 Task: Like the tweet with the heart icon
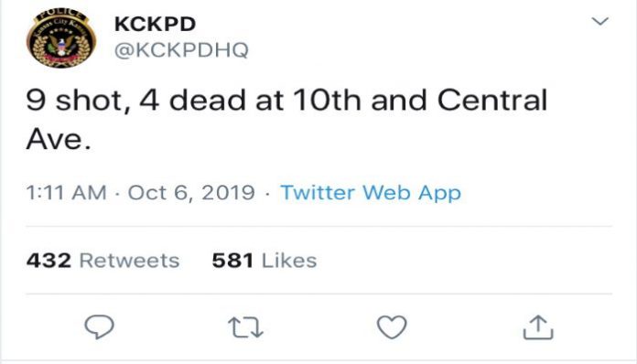[392, 327]
